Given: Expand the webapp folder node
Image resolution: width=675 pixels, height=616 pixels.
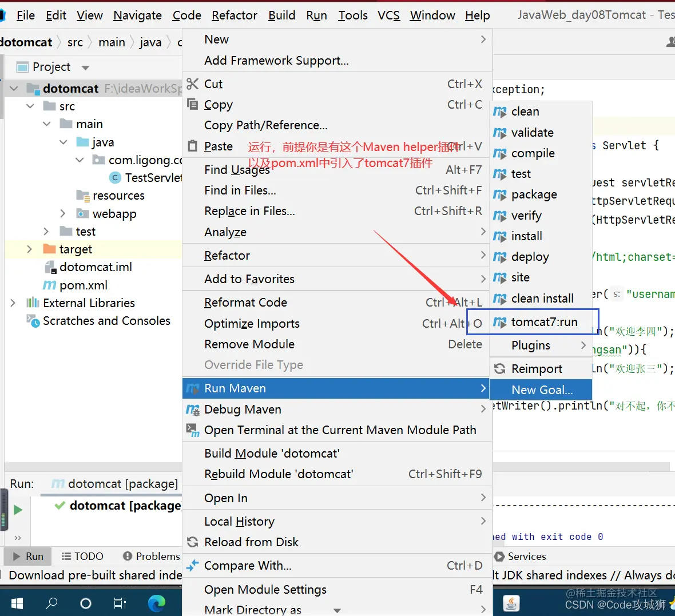Looking at the screenshot, I should point(63,213).
